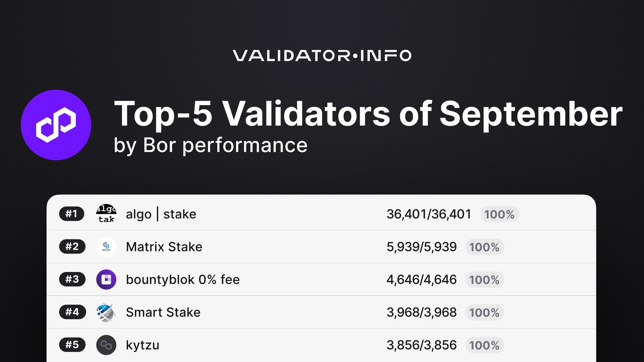This screenshot has height=362, width=644.
Task: Click the bountyblok purple square avatar
Action: [x=106, y=279]
